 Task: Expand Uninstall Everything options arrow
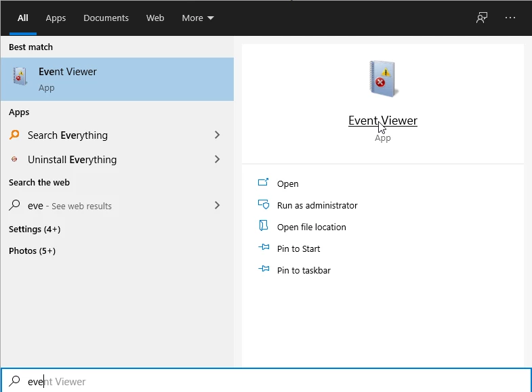tap(217, 159)
